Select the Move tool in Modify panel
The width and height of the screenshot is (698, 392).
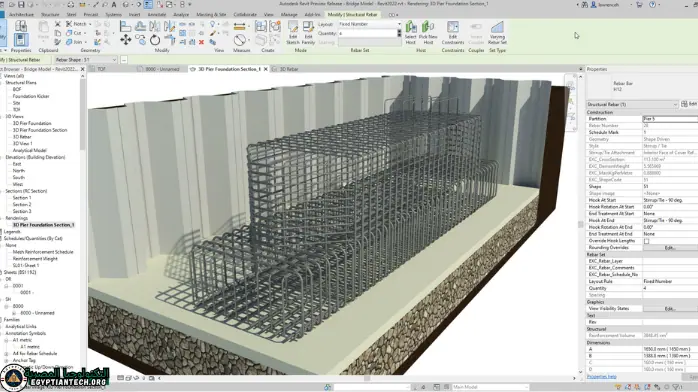click(126, 40)
